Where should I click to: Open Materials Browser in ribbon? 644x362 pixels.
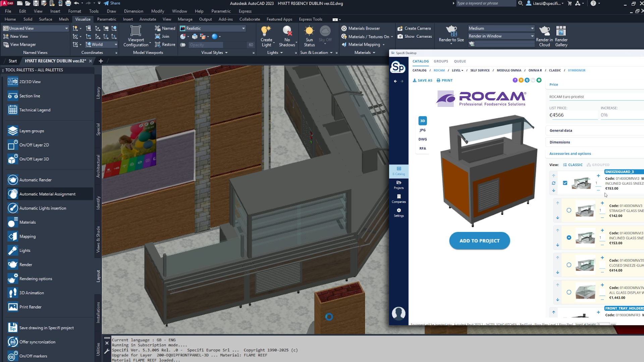tap(361, 28)
